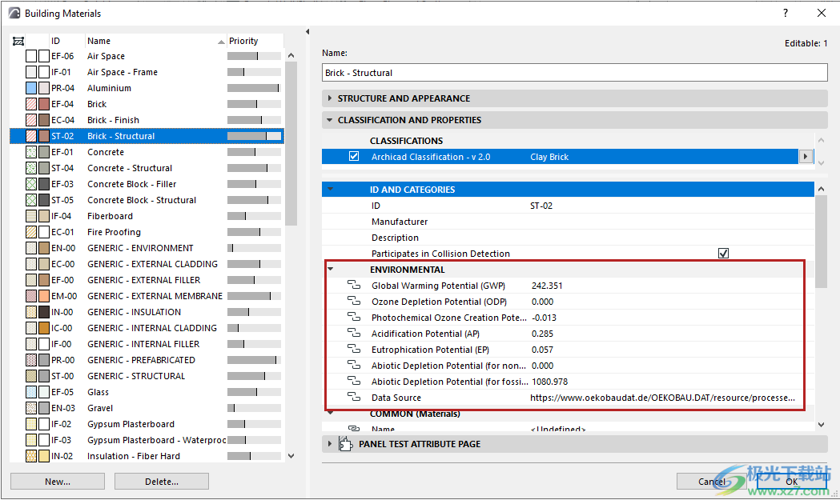
Task: Sort the list by the Priority column header
Action: [243, 41]
